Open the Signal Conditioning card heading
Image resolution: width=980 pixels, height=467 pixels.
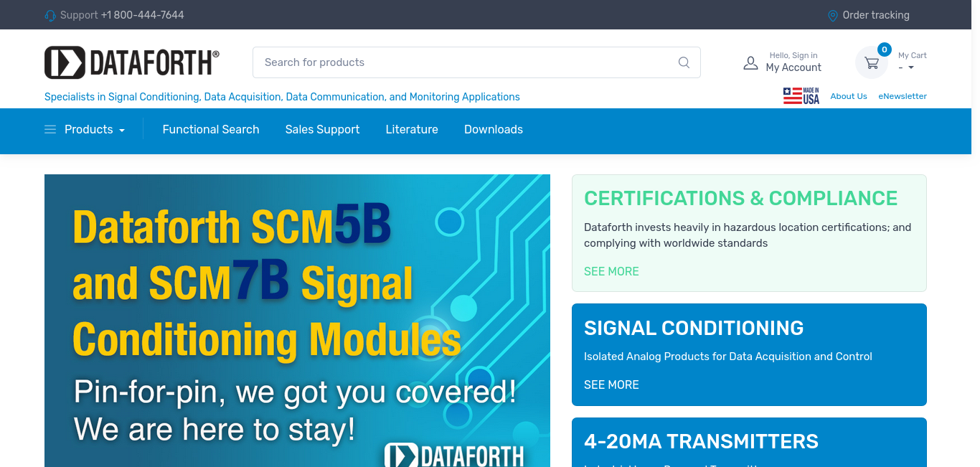click(x=694, y=328)
